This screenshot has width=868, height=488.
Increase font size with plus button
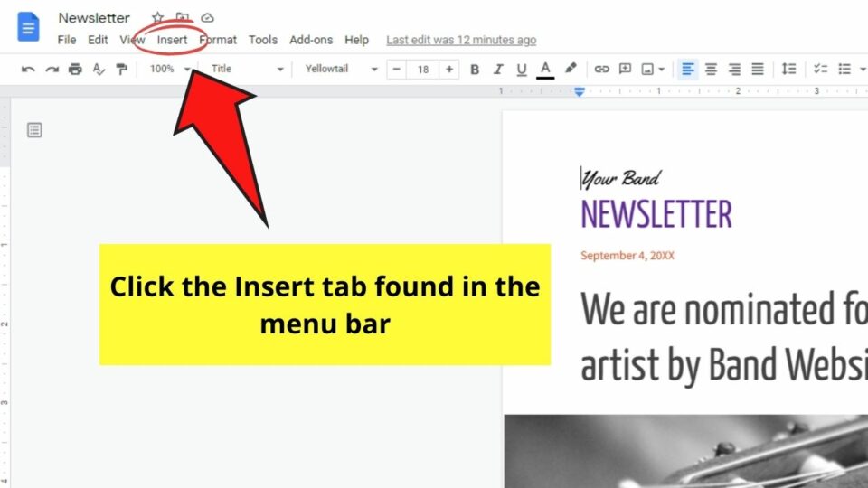[449, 70]
